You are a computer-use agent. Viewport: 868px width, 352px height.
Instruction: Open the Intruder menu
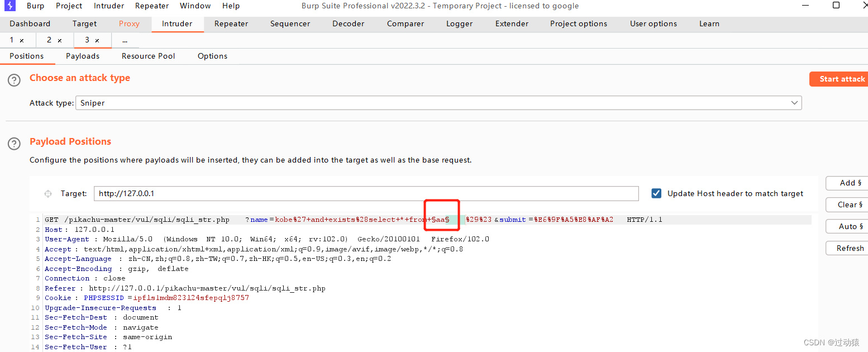coord(109,6)
